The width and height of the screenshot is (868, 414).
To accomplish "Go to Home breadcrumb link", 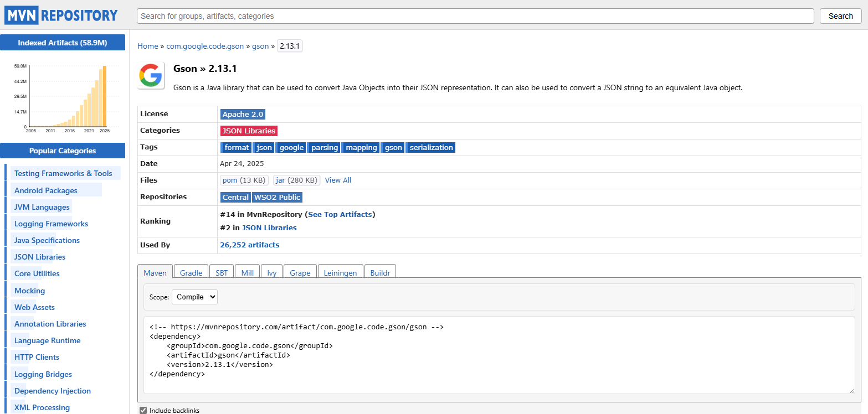I will tap(147, 46).
